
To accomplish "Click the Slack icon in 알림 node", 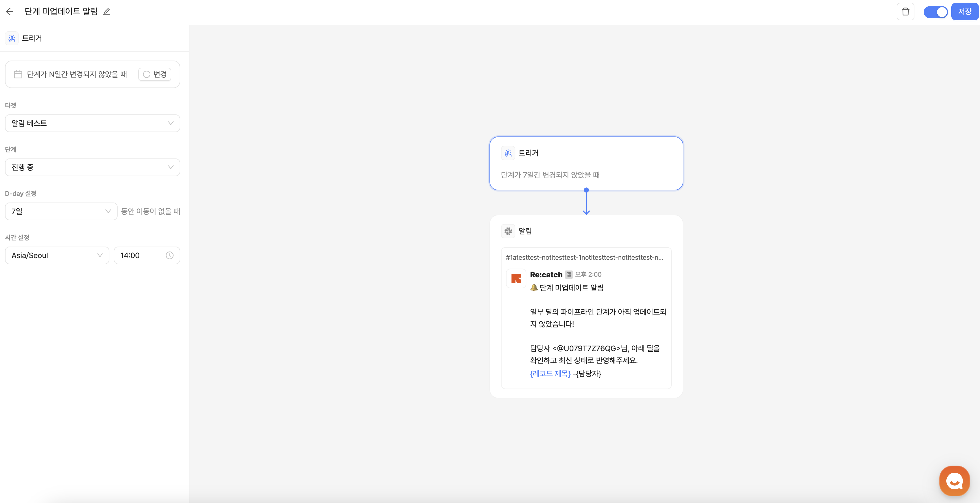I will click(508, 231).
